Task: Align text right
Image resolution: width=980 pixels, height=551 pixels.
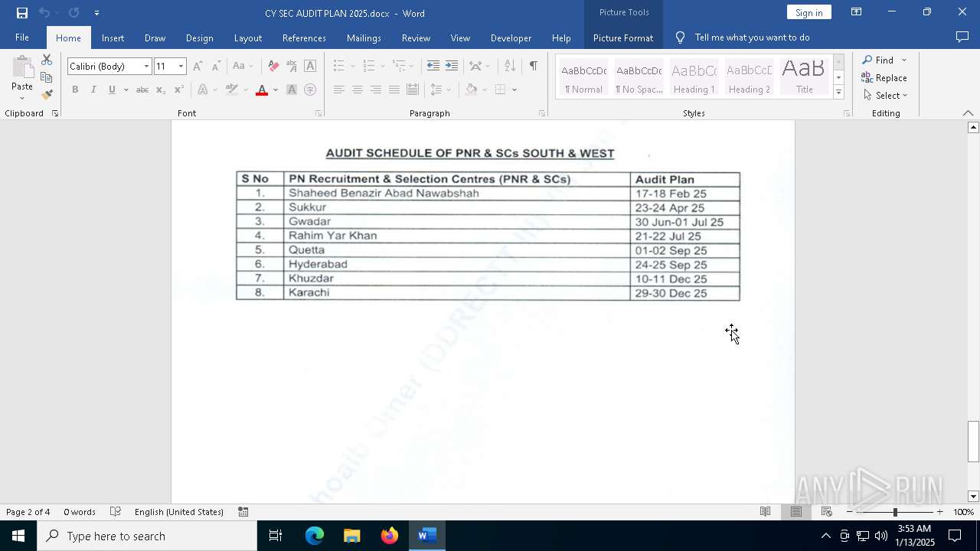Action: 376,90
